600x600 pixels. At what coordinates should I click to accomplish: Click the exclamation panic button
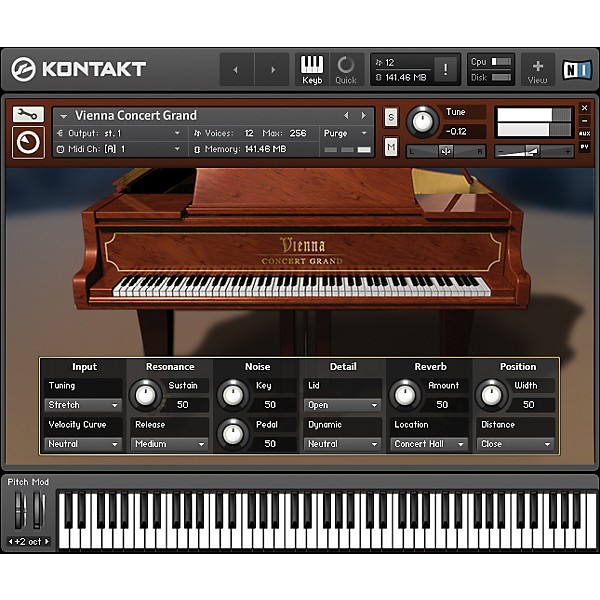(x=445, y=69)
